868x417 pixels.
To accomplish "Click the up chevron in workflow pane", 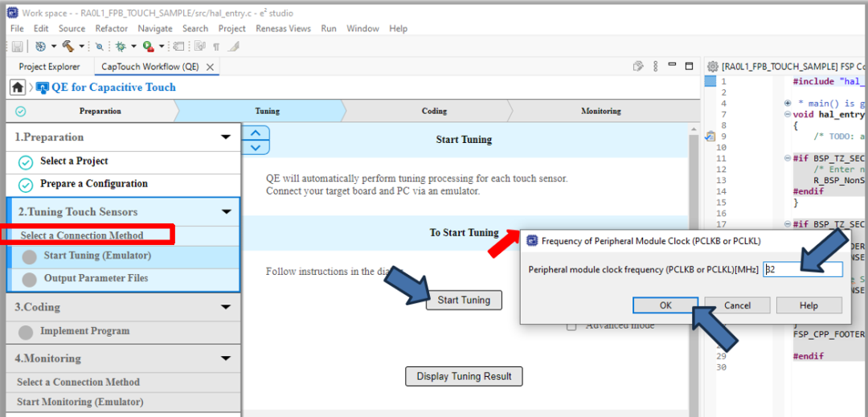I will click(256, 133).
